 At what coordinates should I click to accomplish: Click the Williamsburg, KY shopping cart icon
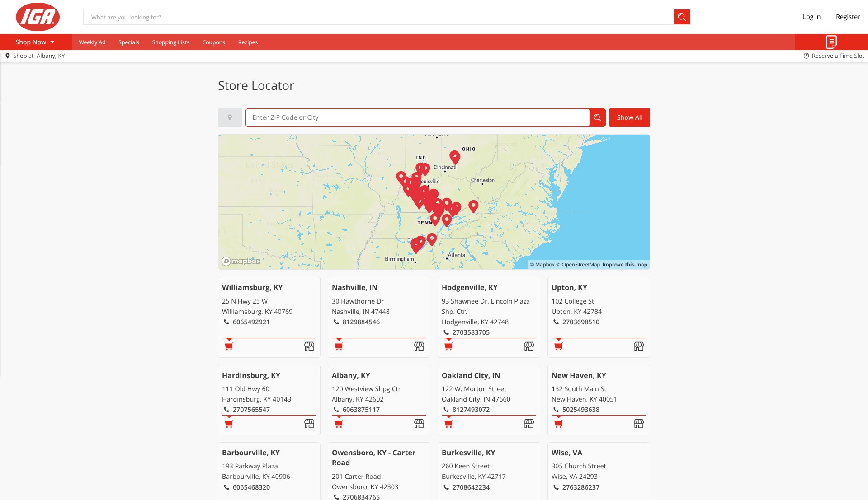pyautogui.click(x=229, y=346)
